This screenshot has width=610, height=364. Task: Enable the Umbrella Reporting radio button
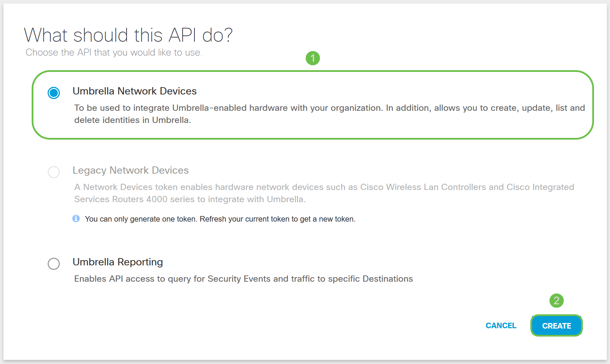pos(54,264)
